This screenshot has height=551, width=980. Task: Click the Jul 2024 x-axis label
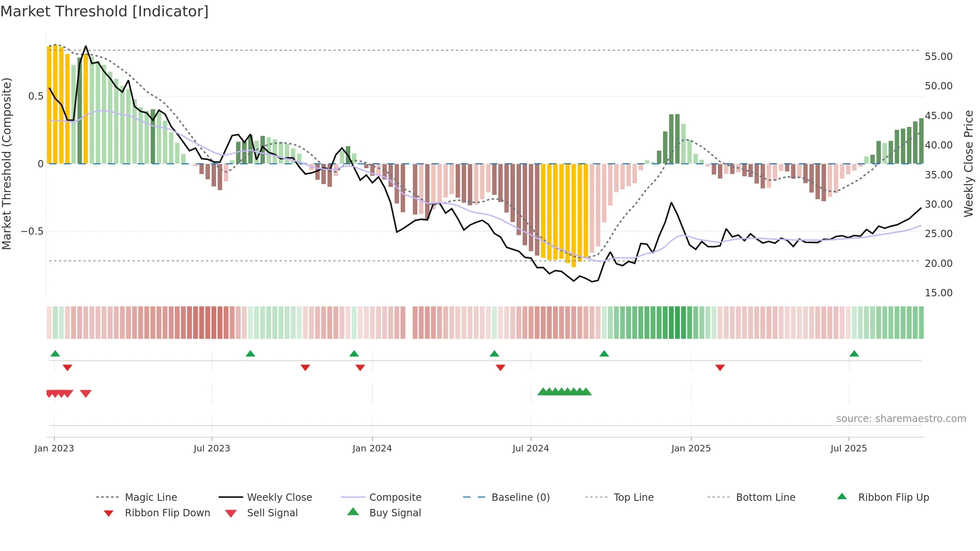(530, 448)
